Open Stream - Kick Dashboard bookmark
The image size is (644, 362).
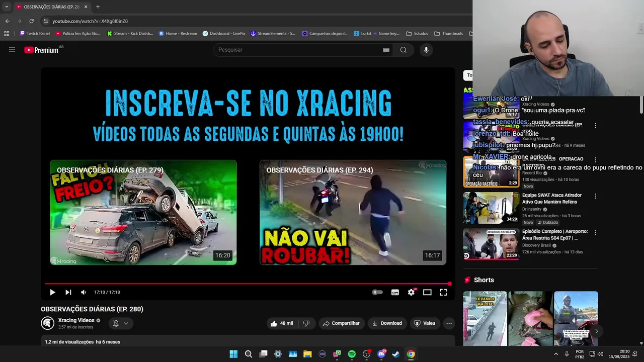pyautogui.click(x=130, y=34)
